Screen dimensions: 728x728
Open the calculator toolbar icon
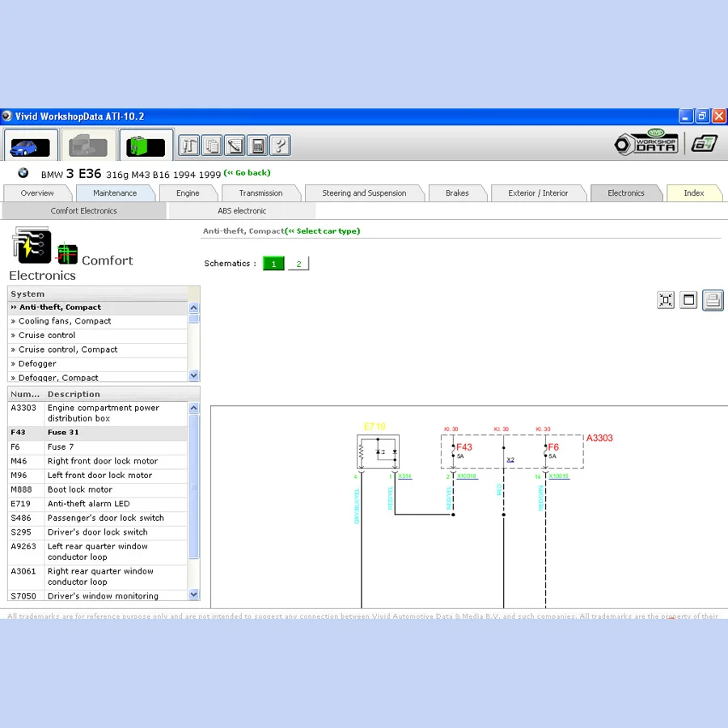point(257,146)
